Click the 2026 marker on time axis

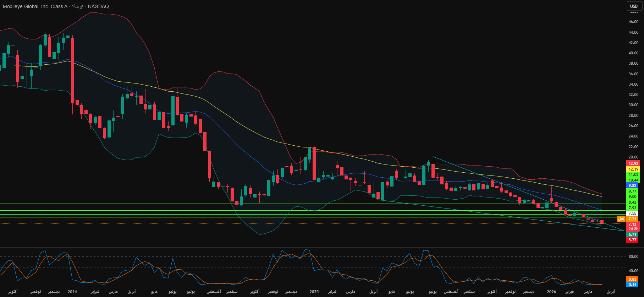click(x=551, y=292)
